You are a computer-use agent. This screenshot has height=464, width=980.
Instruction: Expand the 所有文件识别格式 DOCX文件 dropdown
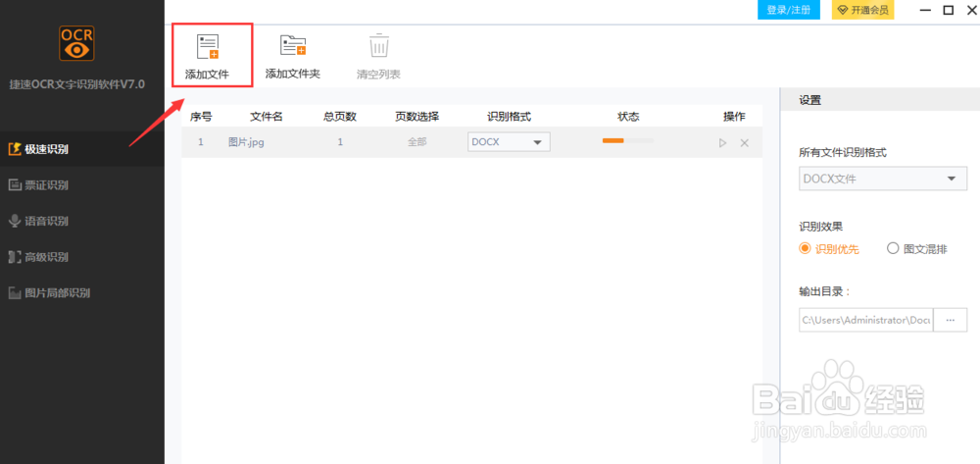(x=883, y=179)
